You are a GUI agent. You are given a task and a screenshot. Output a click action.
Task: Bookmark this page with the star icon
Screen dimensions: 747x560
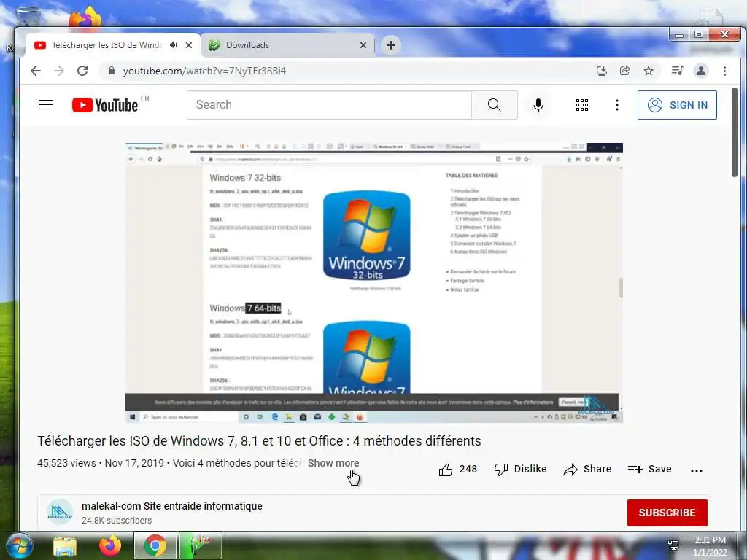(649, 71)
